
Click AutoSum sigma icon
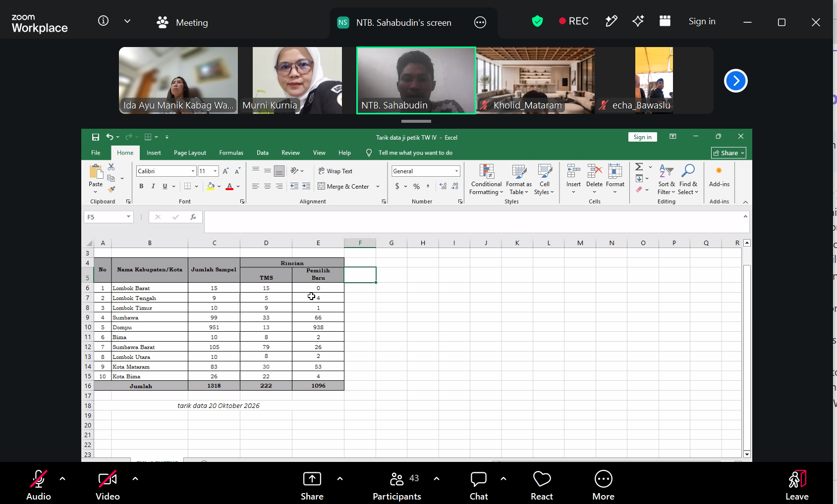639,167
